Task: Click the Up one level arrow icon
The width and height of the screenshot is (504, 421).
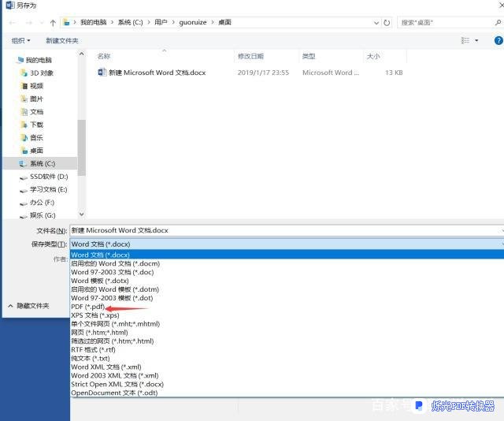Action: (x=53, y=23)
